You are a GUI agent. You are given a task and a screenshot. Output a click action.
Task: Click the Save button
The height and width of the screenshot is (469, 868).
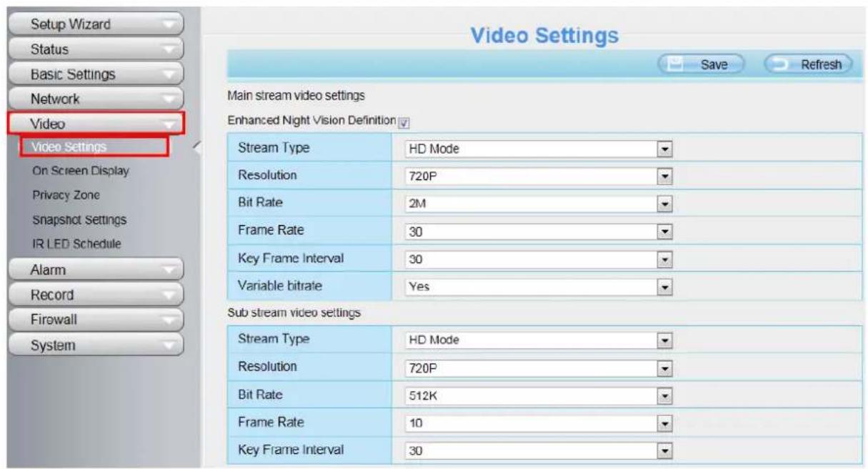pos(700,64)
